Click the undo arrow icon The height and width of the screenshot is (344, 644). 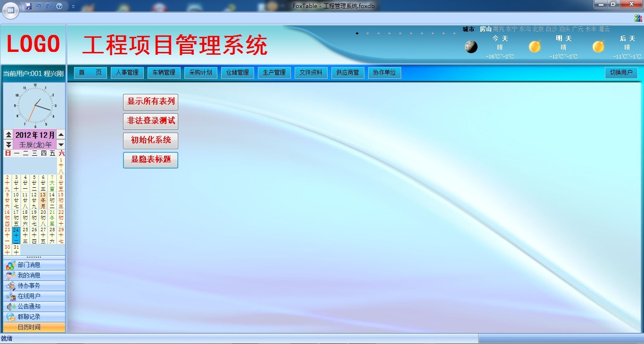(39, 6)
